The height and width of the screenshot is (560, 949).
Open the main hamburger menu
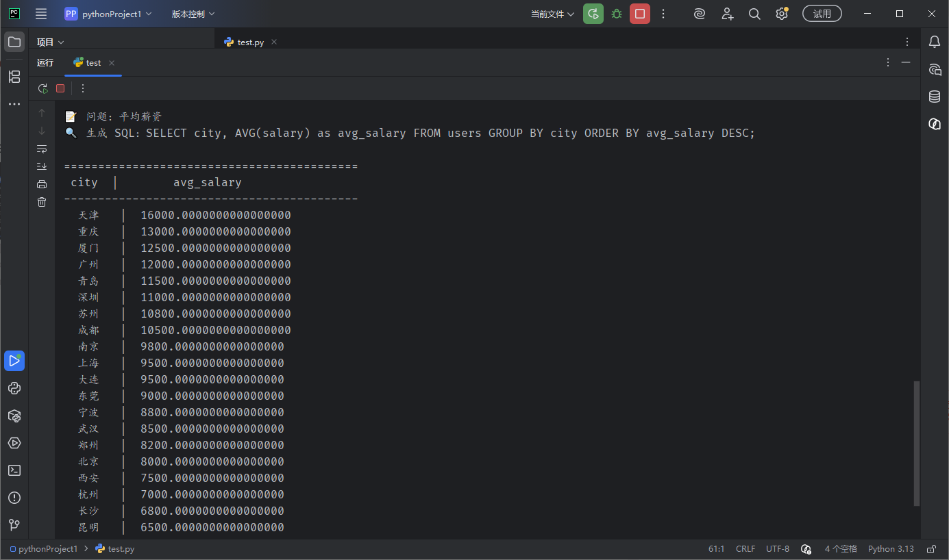click(x=41, y=14)
